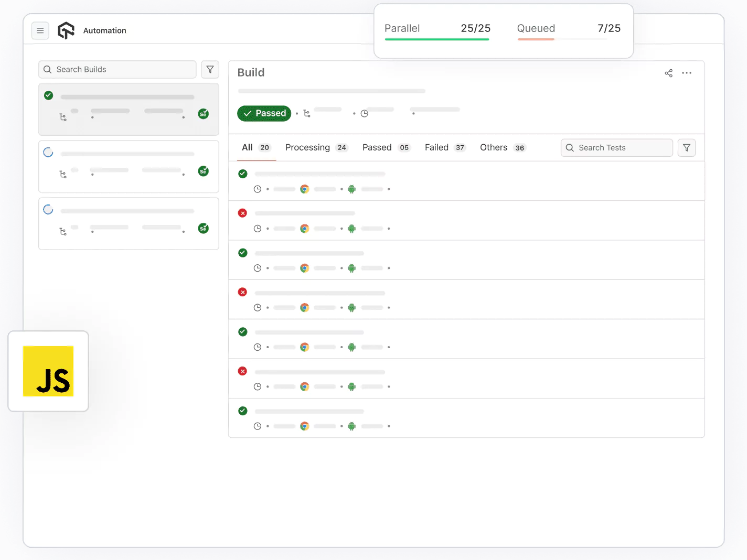Select the Others tab with 36 tests
747x560 pixels.
tap(493, 147)
